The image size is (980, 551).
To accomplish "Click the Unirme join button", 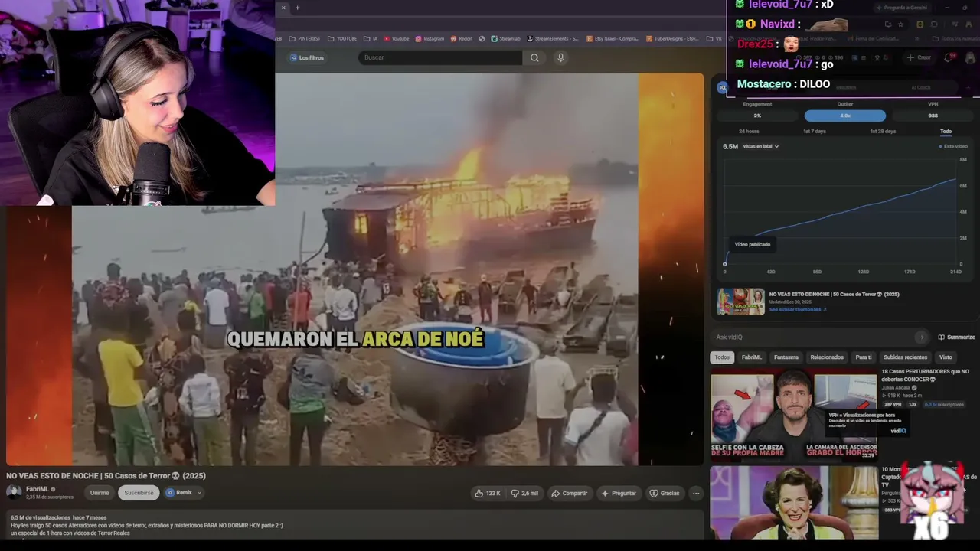I will point(100,493).
